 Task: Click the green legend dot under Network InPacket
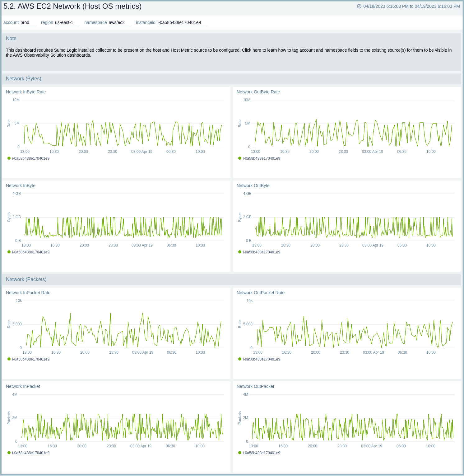point(9,453)
